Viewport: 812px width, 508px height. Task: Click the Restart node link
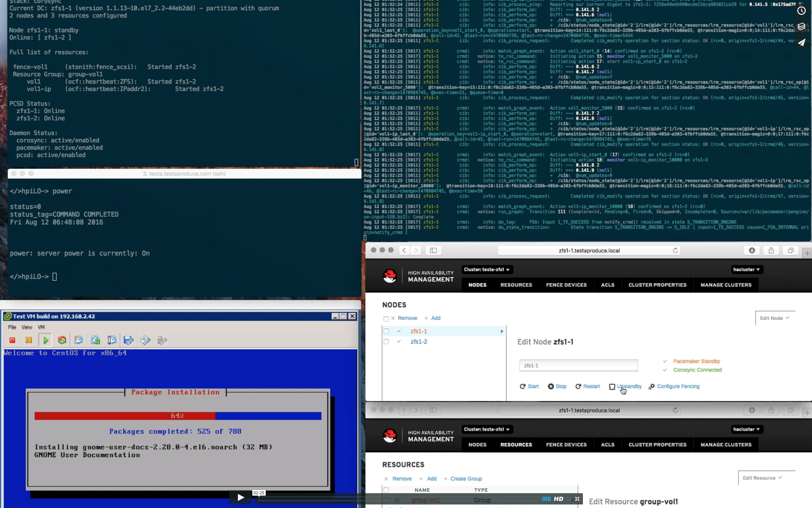point(588,386)
